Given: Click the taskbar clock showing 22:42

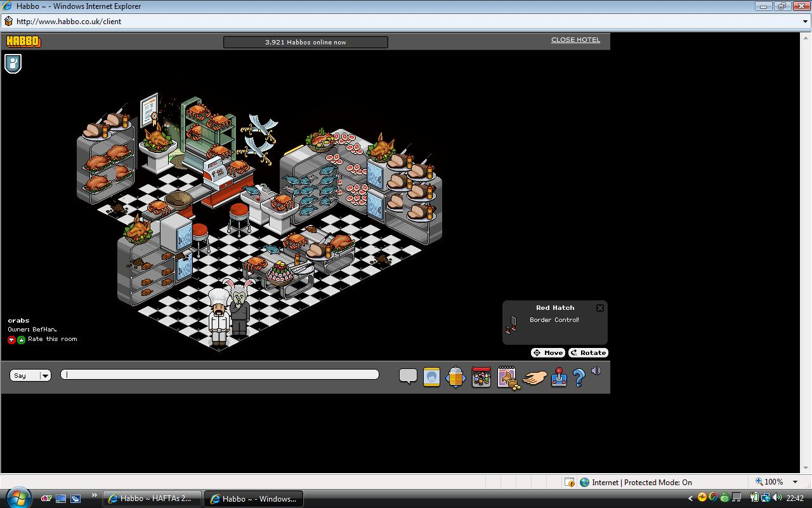Looking at the screenshot, I should point(795,498).
